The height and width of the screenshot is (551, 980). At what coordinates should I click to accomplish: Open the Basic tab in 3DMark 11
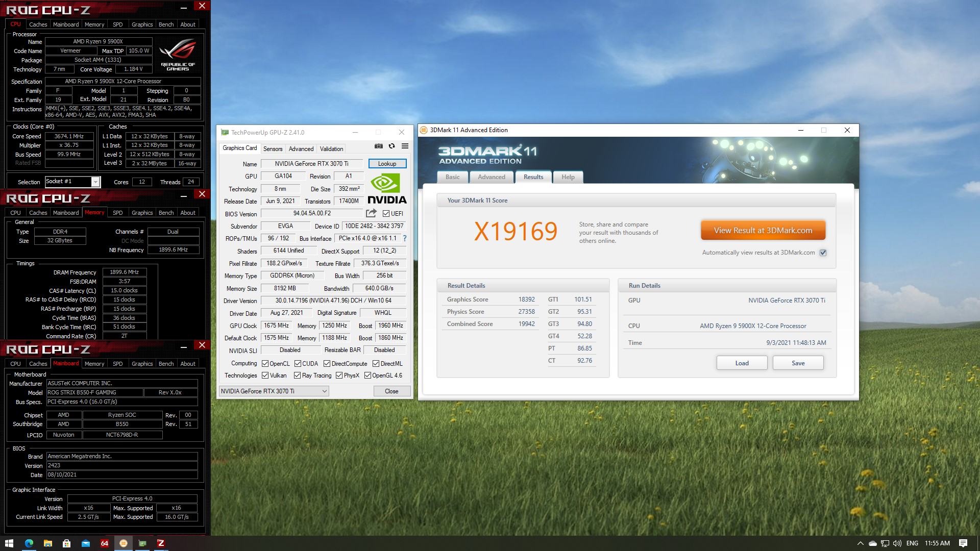coord(452,177)
